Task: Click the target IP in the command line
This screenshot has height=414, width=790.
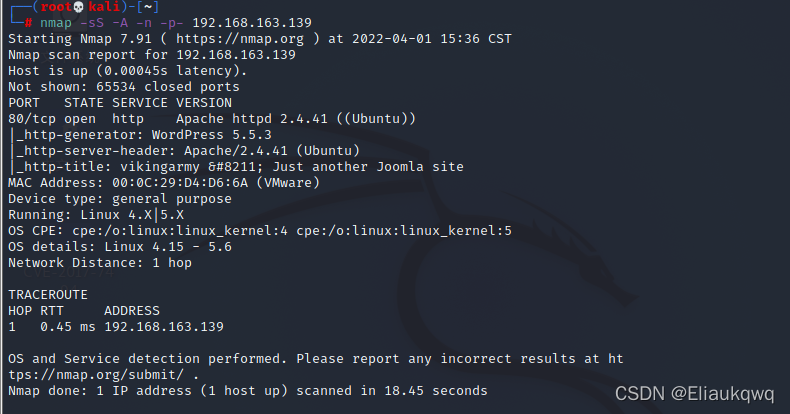Action: click(x=252, y=23)
